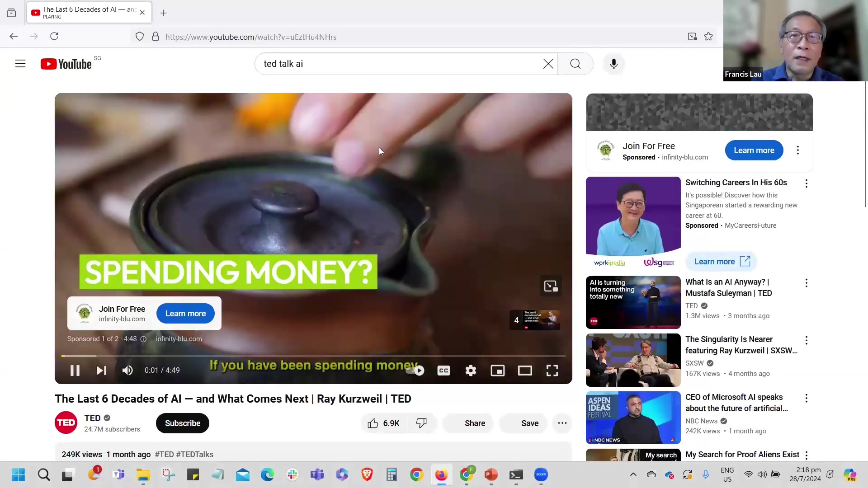Mute the video volume

(x=127, y=371)
